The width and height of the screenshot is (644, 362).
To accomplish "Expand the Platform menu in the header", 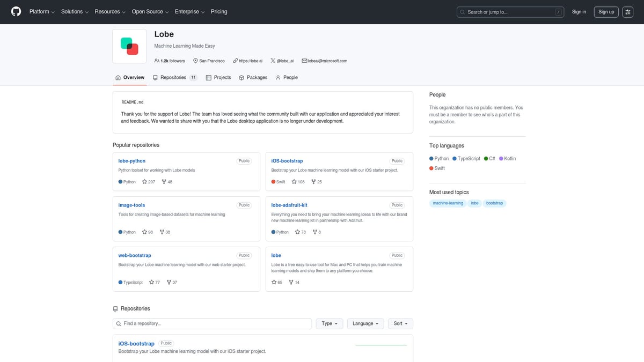I will (x=42, y=12).
